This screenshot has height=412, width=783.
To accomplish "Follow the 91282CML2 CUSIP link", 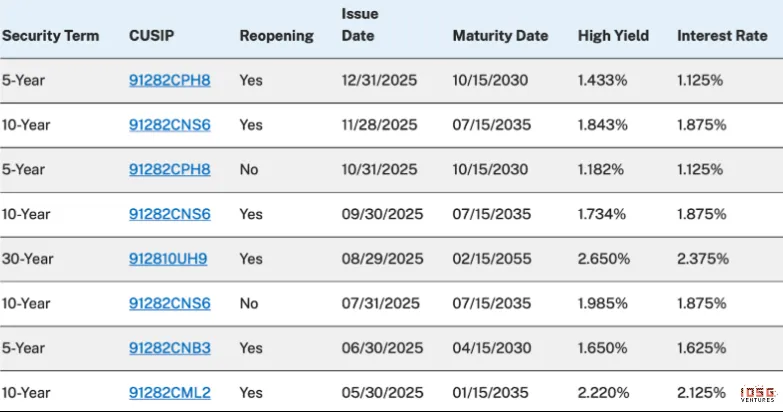I will (169, 392).
